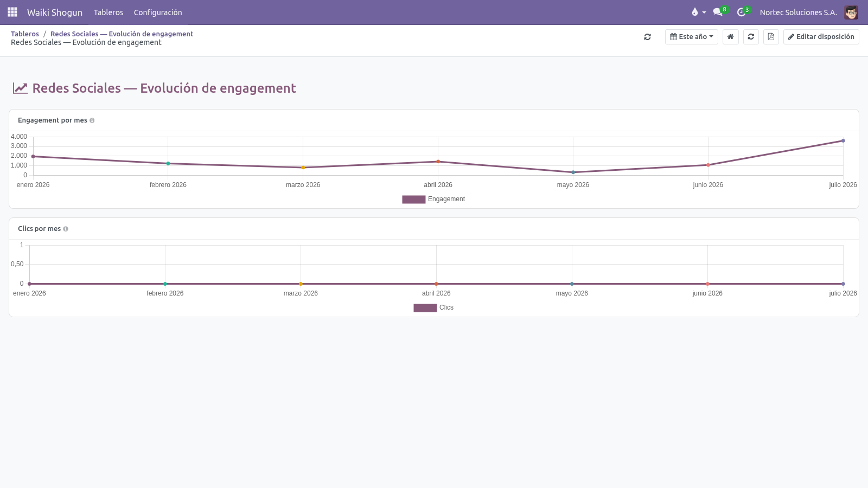Toggle Clics legend color swatch
The height and width of the screenshot is (488, 868).
(425, 308)
